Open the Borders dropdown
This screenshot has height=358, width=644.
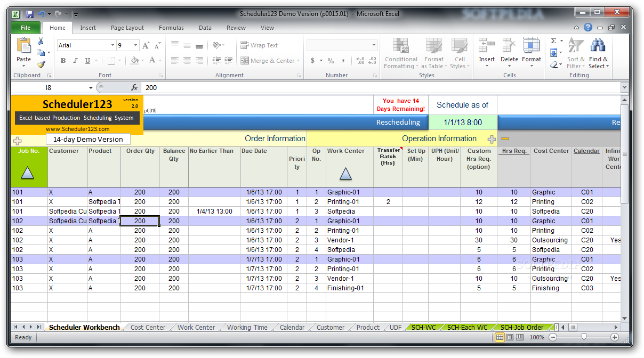(x=120, y=61)
